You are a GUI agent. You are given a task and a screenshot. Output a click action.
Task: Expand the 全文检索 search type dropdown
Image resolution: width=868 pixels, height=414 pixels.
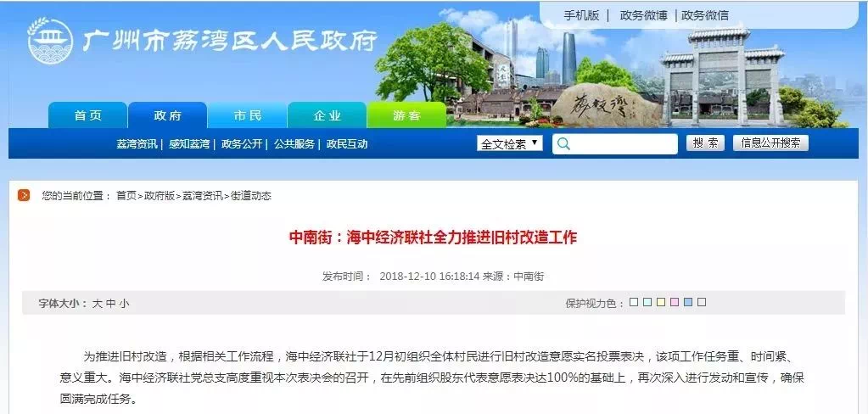click(510, 144)
